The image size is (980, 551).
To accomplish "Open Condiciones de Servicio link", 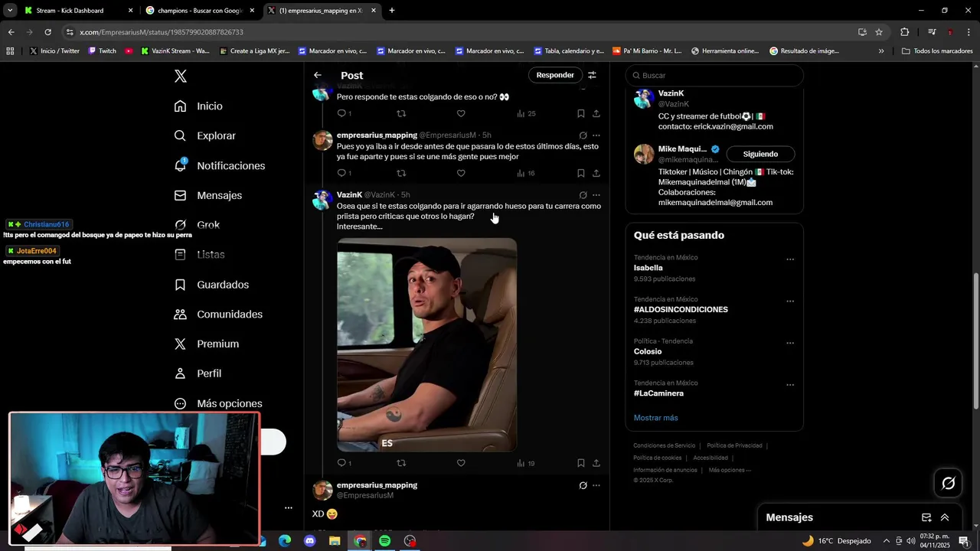I will [665, 445].
